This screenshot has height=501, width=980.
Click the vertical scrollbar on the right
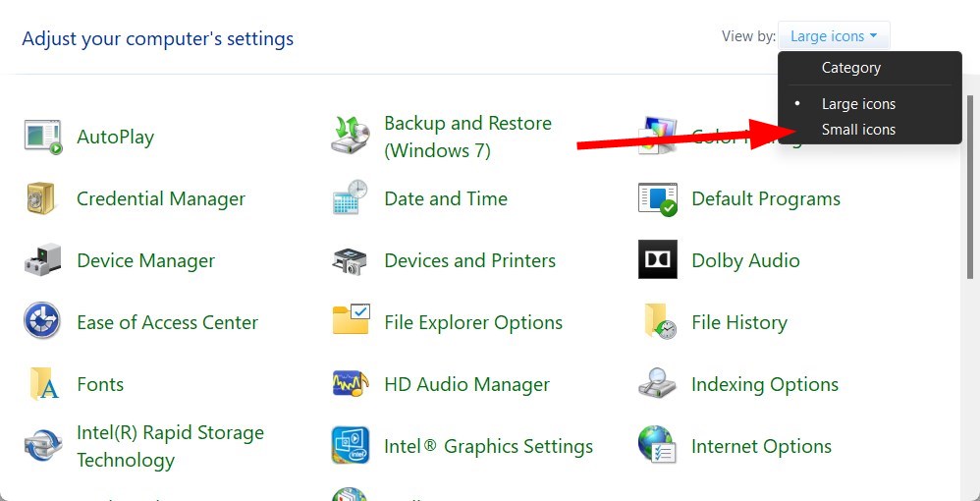click(x=970, y=188)
